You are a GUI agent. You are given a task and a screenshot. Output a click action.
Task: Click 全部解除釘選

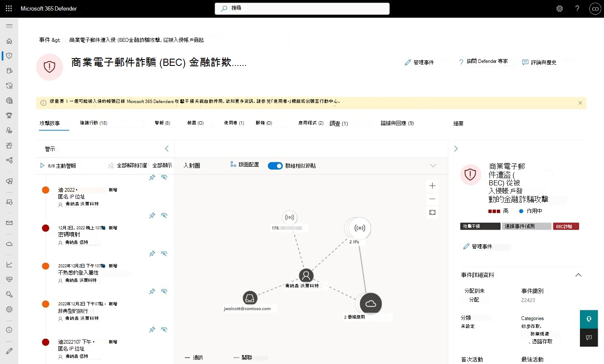tap(128, 166)
